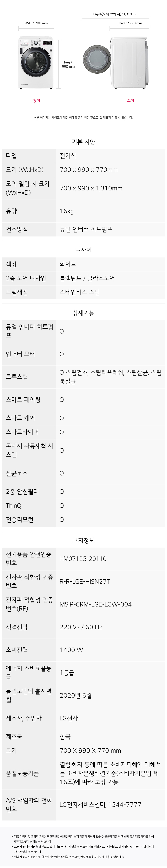Select the 16kg capacity value
The height and width of the screenshot is (868, 167).
tap(67, 211)
